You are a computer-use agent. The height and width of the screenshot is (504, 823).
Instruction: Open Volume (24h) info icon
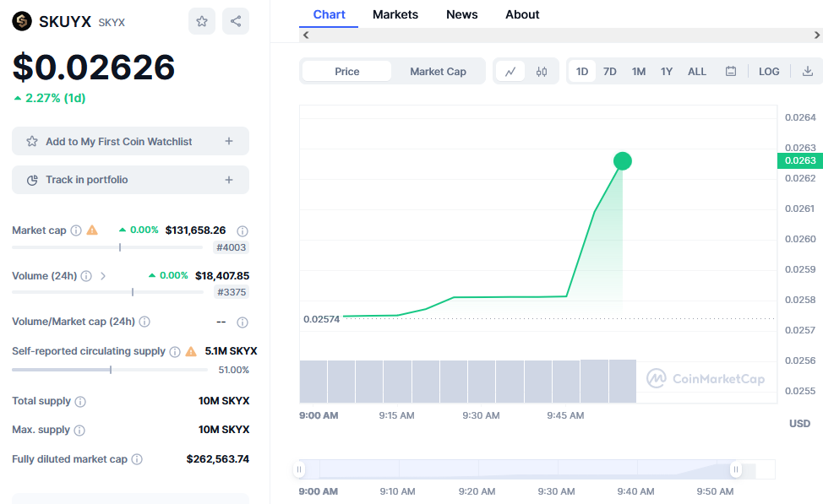pyautogui.click(x=86, y=276)
